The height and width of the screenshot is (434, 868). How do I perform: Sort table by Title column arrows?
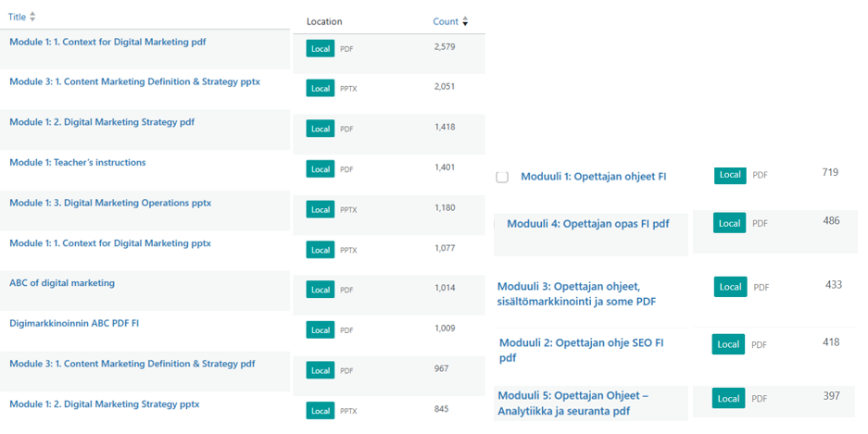[x=33, y=18]
